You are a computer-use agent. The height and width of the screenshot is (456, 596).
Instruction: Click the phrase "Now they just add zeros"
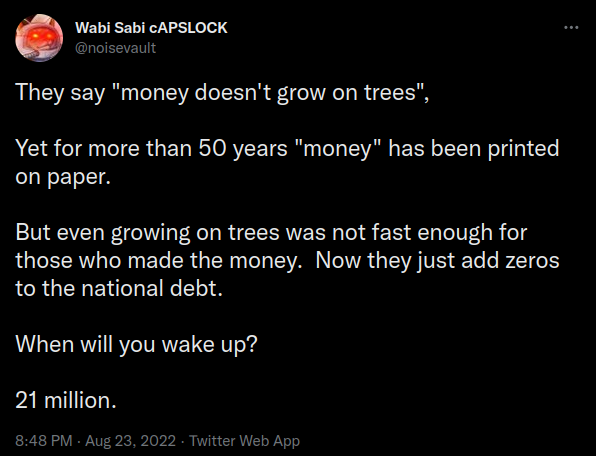point(437,260)
